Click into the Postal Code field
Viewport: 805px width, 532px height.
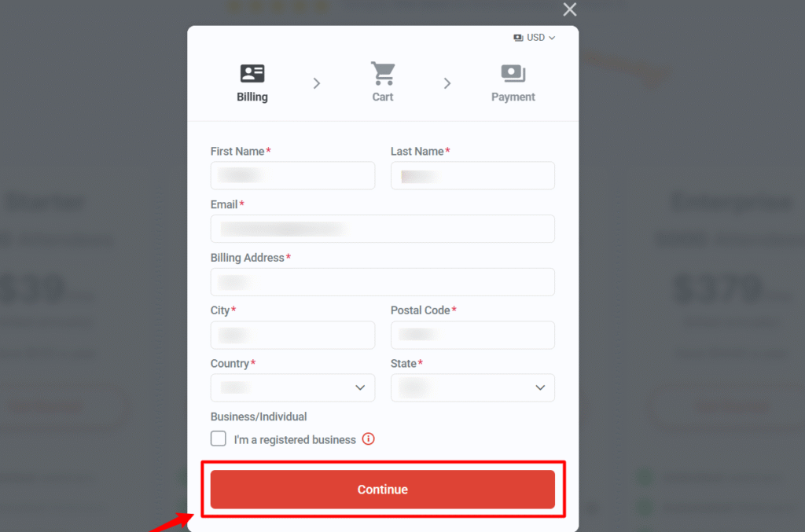tap(472, 335)
